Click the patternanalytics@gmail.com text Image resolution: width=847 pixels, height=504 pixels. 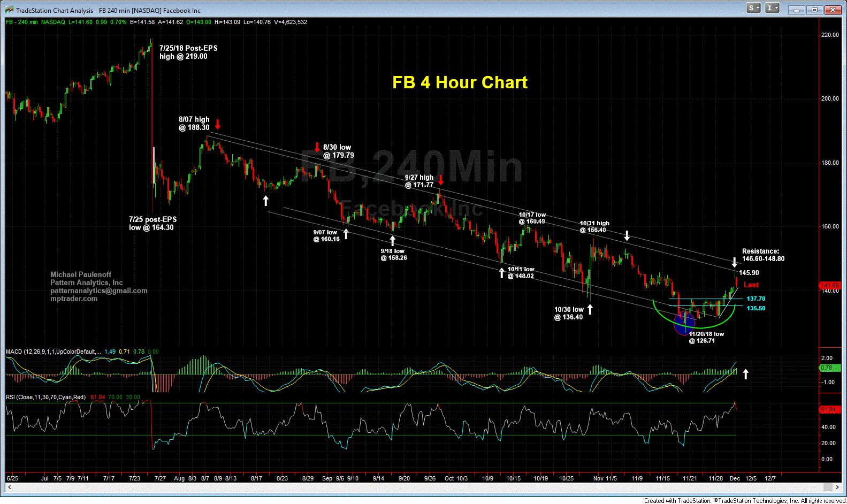(99, 291)
